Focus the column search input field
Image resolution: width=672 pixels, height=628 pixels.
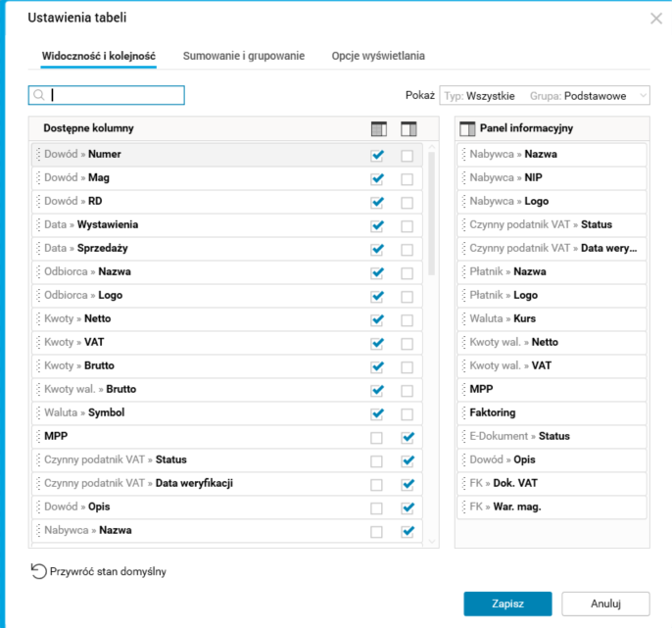(115, 96)
